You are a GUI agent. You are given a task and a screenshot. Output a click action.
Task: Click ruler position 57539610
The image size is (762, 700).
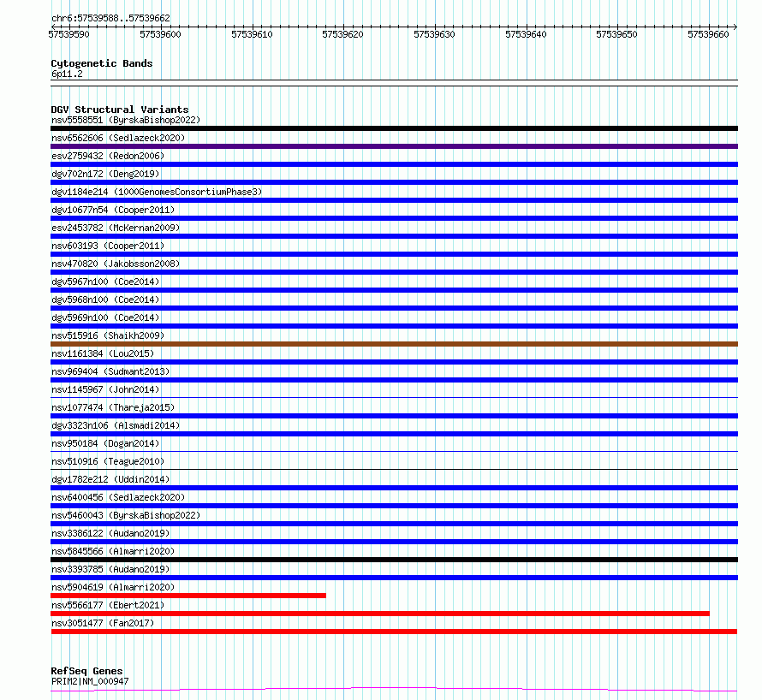click(x=252, y=34)
